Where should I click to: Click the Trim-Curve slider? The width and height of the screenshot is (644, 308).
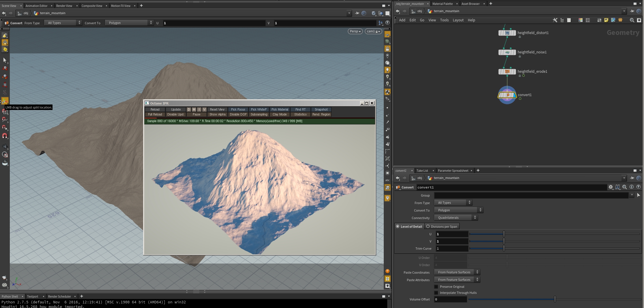(554, 248)
